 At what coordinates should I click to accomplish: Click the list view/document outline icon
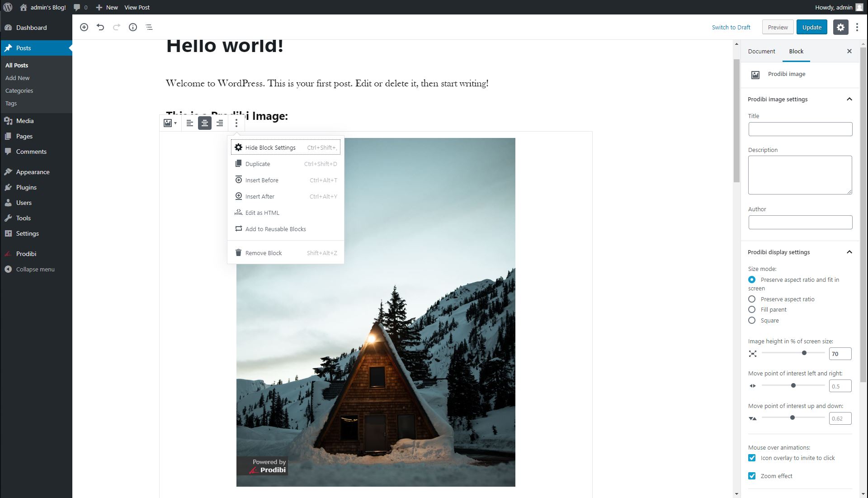coord(149,27)
